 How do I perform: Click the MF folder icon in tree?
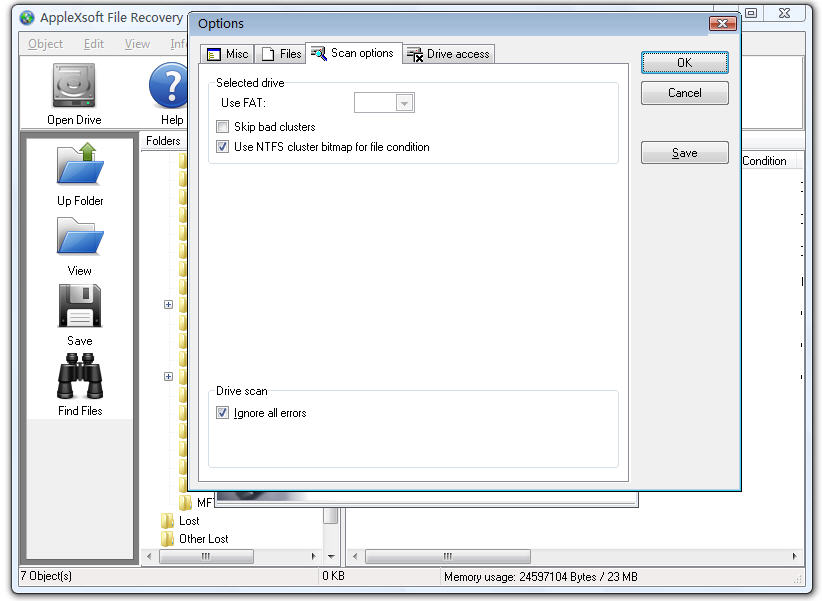pos(185,502)
